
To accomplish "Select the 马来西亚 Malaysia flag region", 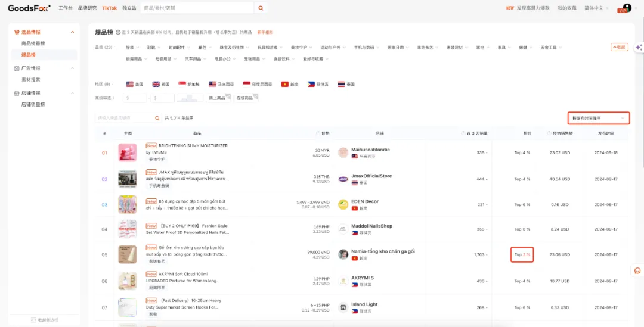I will tap(221, 84).
